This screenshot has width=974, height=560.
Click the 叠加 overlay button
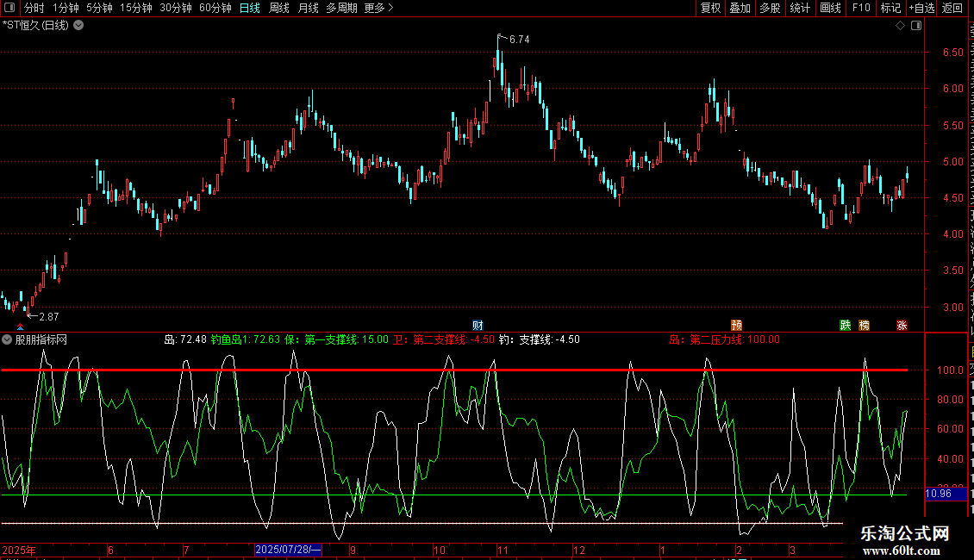point(740,8)
